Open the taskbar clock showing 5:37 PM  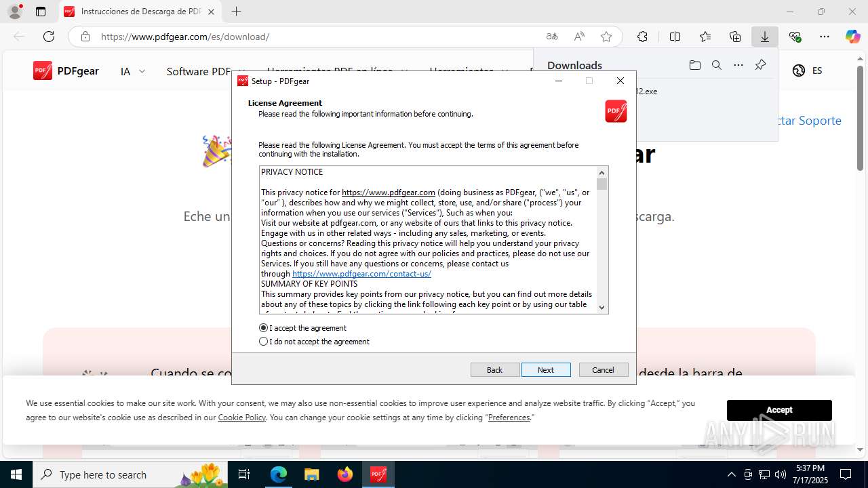(810, 474)
